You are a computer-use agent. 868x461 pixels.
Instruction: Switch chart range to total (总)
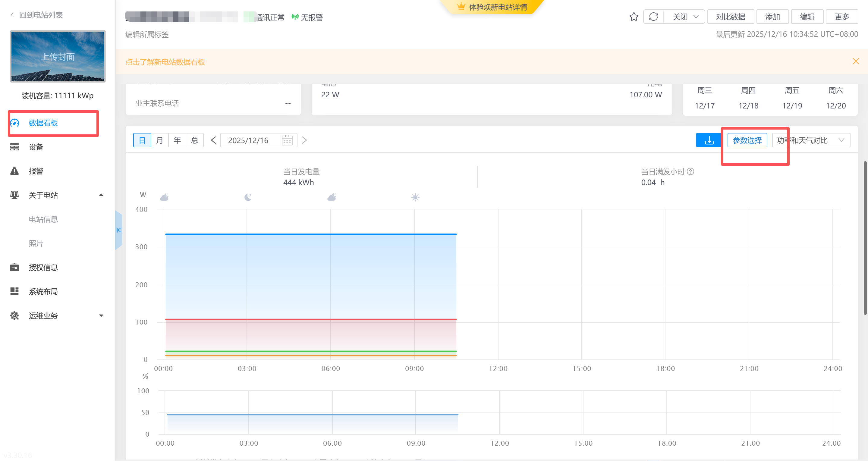[x=195, y=140]
